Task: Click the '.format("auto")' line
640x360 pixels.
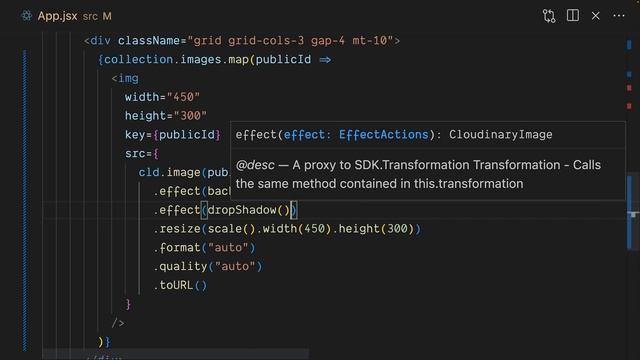Action: tap(204, 247)
